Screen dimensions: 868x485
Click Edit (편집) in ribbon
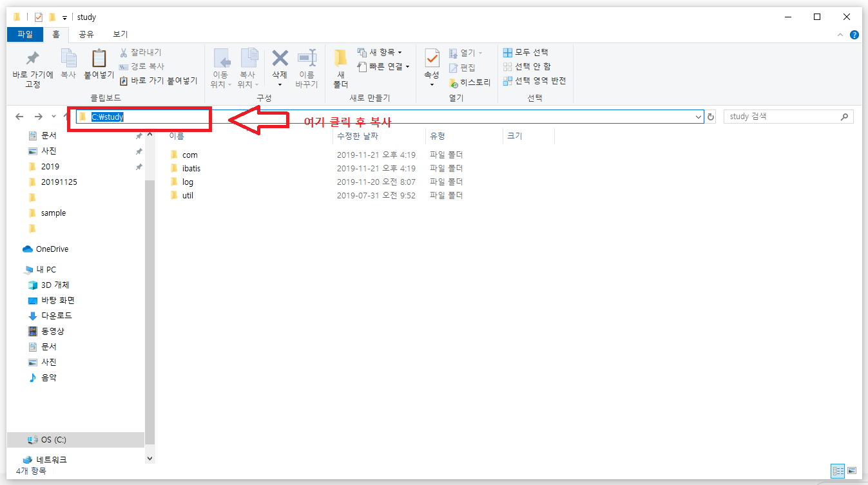coord(462,68)
